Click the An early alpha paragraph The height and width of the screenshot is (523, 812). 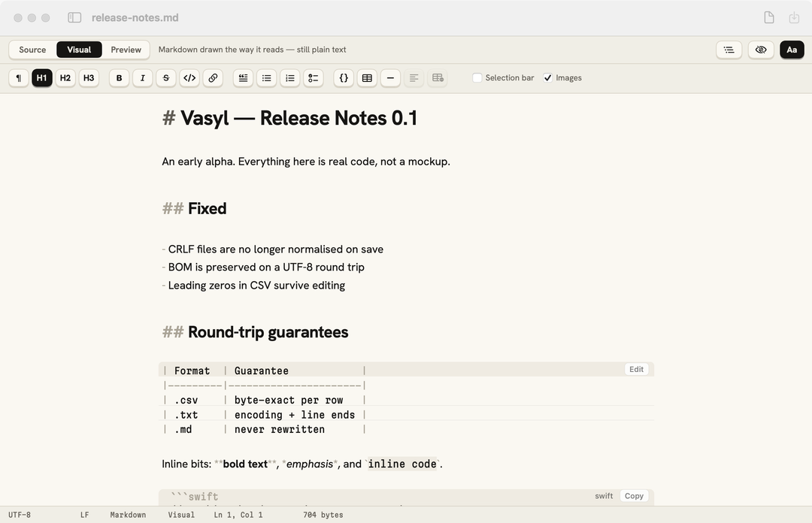(306, 162)
